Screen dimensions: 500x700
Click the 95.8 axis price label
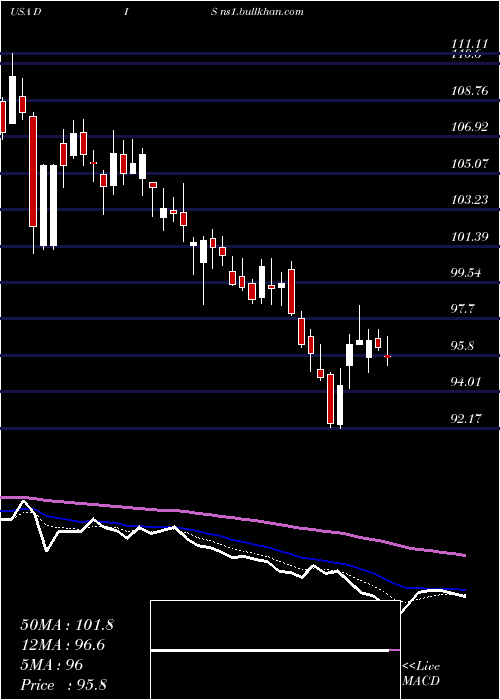click(462, 346)
